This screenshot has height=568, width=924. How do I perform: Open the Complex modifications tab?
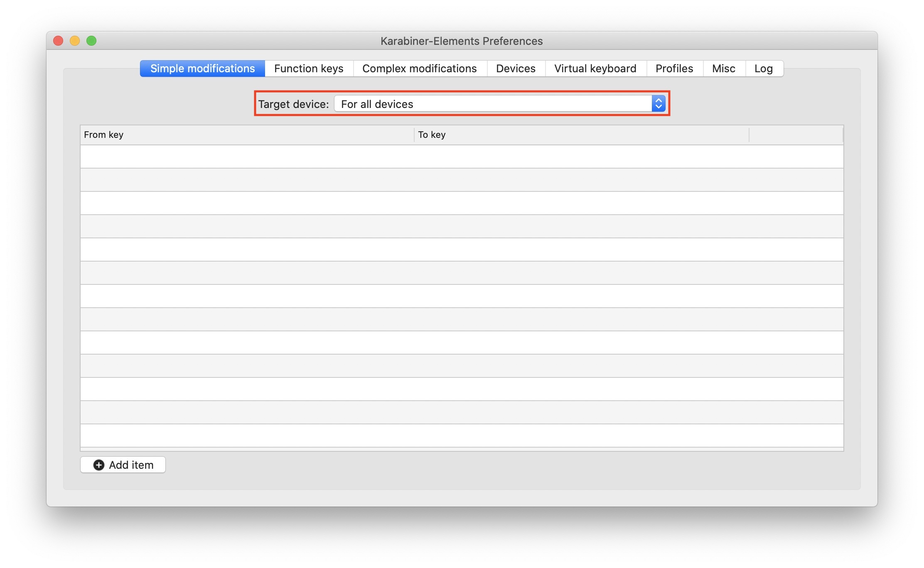point(420,69)
